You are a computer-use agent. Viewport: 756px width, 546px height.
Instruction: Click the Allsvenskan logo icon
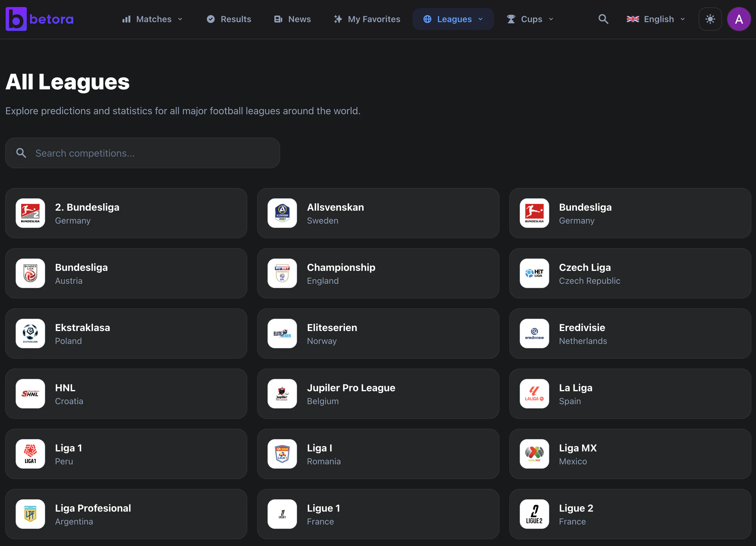(282, 213)
